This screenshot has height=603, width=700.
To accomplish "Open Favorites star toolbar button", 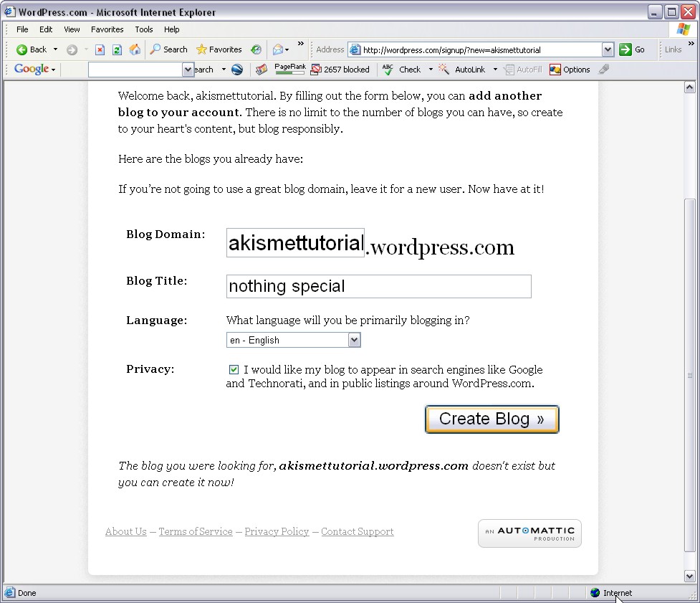I will 219,49.
